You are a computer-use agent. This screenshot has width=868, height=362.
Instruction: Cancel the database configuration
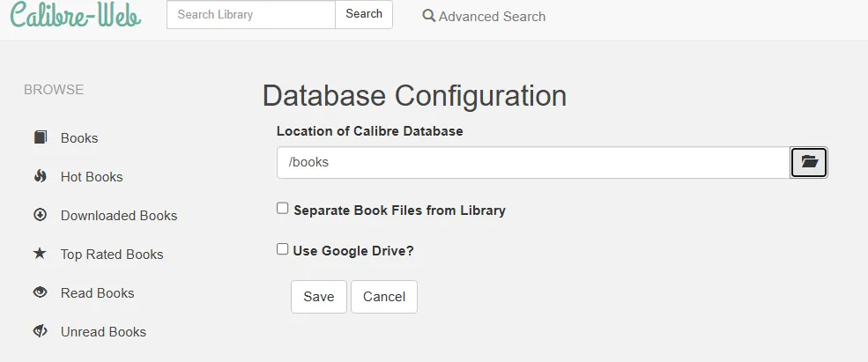pos(384,297)
